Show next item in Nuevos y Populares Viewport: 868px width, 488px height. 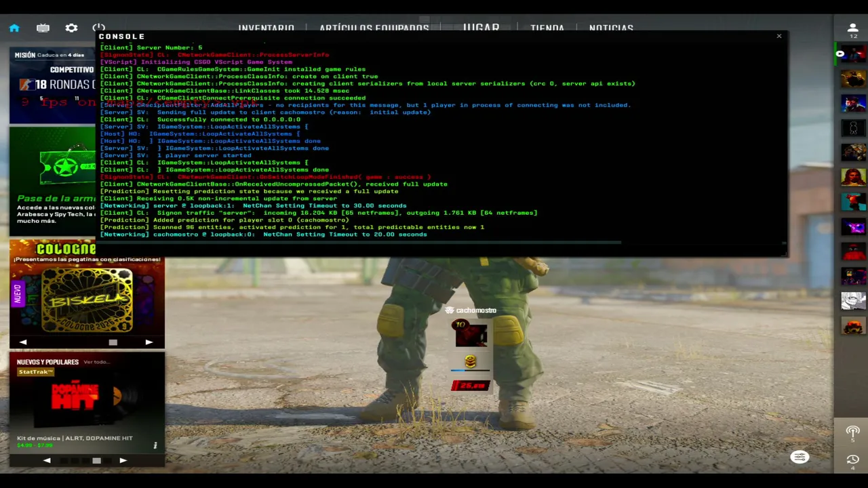(x=123, y=460)
